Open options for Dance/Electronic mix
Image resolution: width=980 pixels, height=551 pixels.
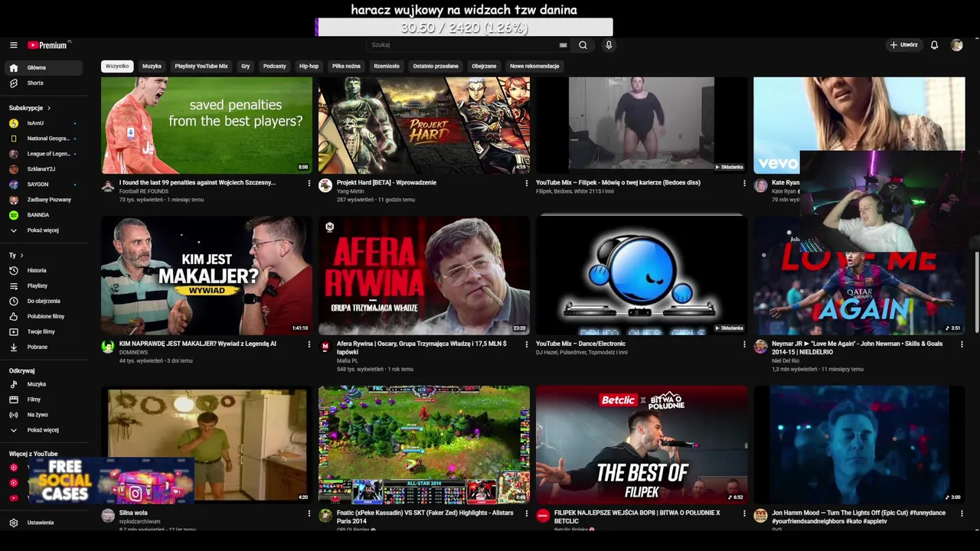[x=744, y=345]
